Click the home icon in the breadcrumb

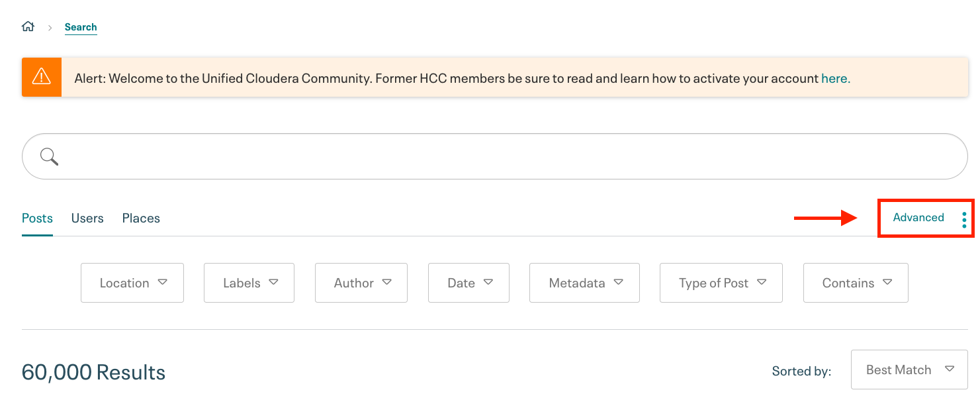point(28,25)
